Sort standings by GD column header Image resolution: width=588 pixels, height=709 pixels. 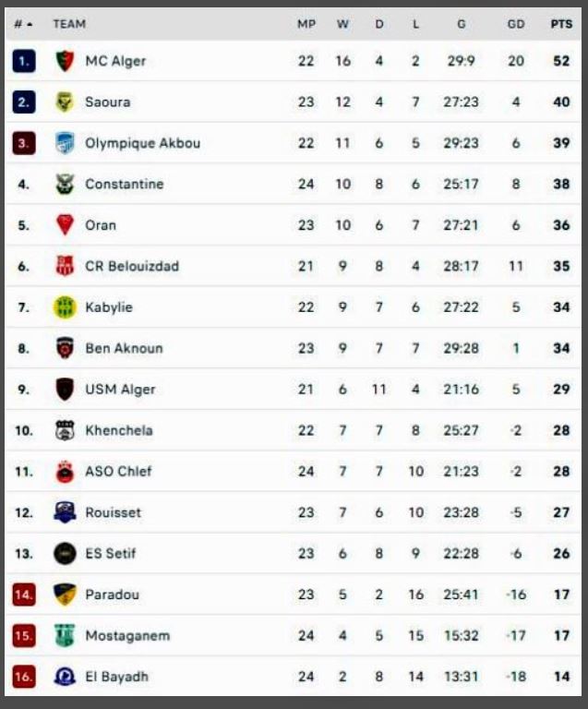pos(516,24)
